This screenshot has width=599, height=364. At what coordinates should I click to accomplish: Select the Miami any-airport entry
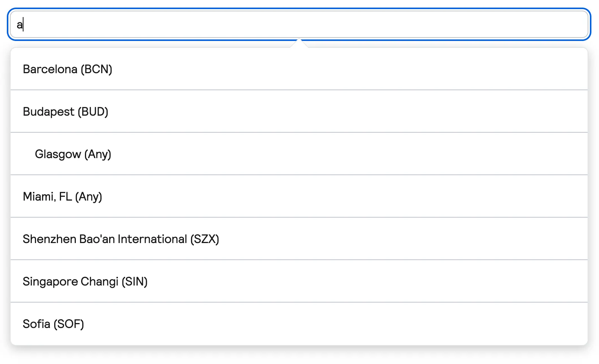click(x=299, y=197)
